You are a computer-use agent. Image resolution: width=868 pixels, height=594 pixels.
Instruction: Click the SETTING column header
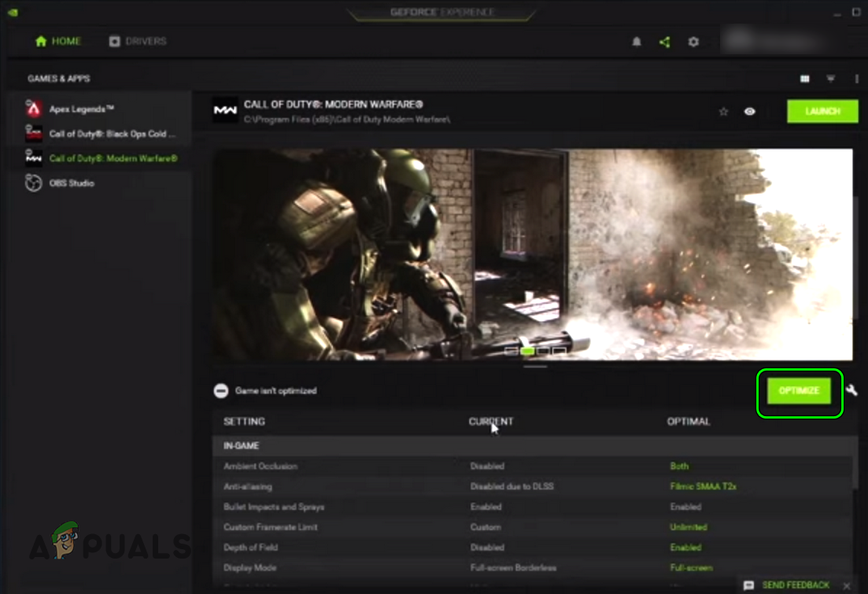tap(244, 421)
